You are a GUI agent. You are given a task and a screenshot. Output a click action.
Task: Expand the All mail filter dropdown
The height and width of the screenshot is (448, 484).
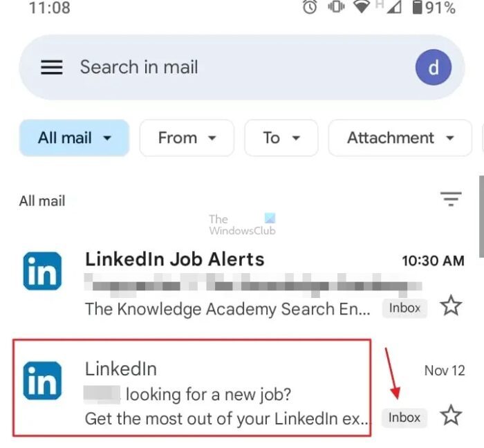[74, 138]
